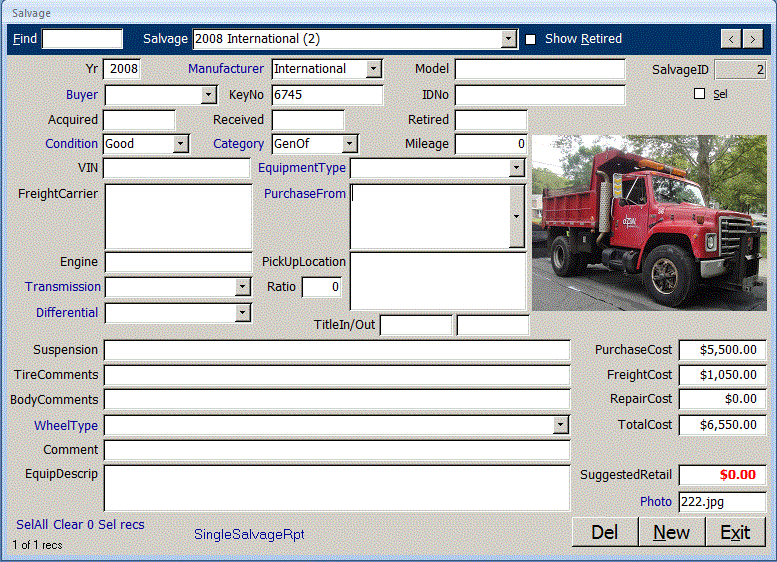Click the PurchaseCost amount field
The height and width of the screenshot is (562, 777).
[722, 350]
